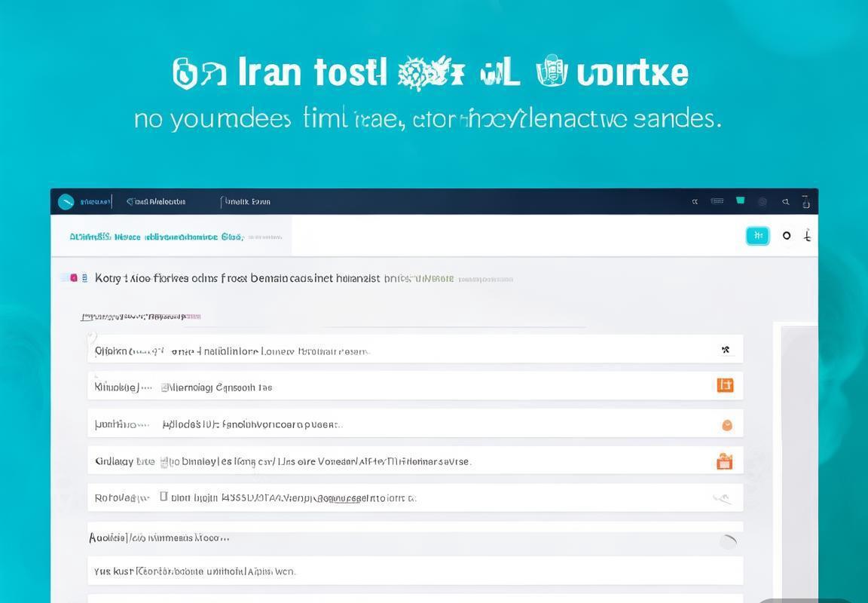Image resolution: width=868 pixels, height=603 pixels.
Task: Click the faint grey arrow icon on the 'Rorovag' row
Action: [723, 499]
